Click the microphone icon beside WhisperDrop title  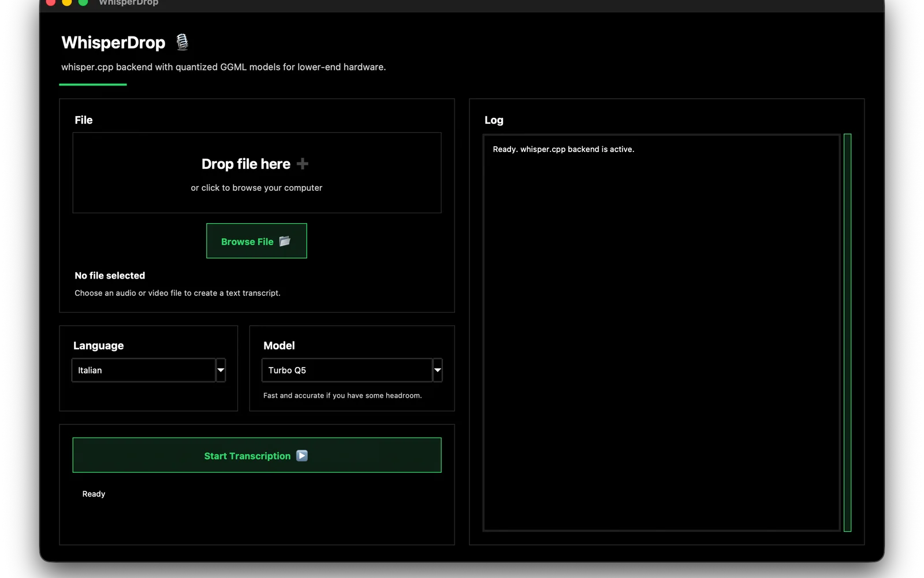(x=182, y=42)
